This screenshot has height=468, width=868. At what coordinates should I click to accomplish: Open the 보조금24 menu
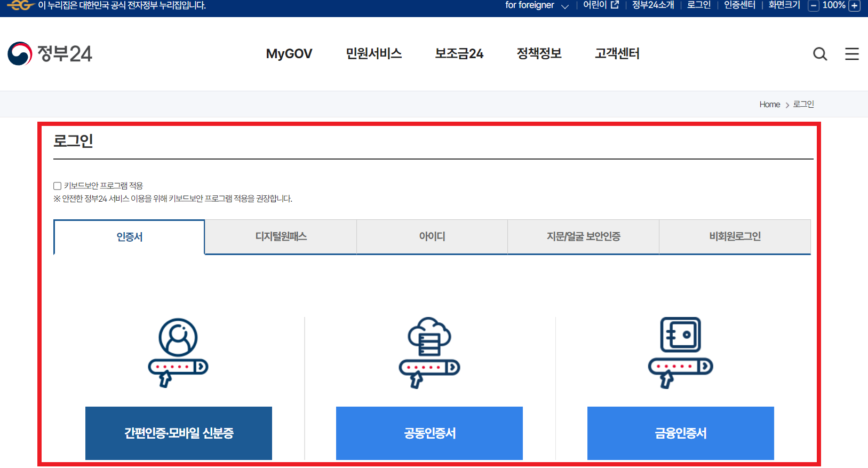click(x=459, y=53)
